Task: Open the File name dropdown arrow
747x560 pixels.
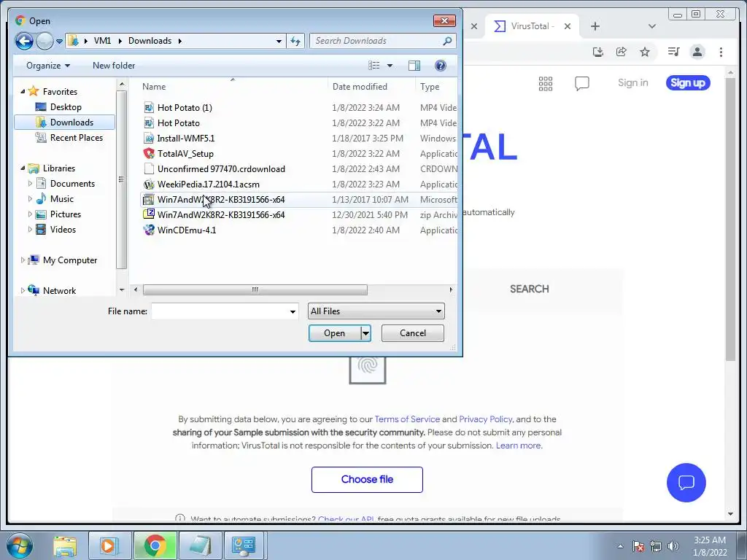Action: coord(293,311)
